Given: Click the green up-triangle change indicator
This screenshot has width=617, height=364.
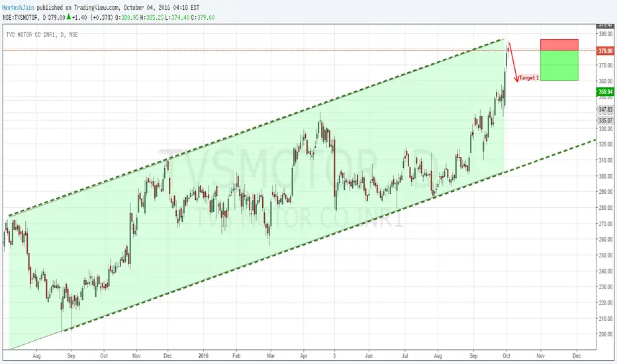Looking at the screenshot, I should 69,17.
